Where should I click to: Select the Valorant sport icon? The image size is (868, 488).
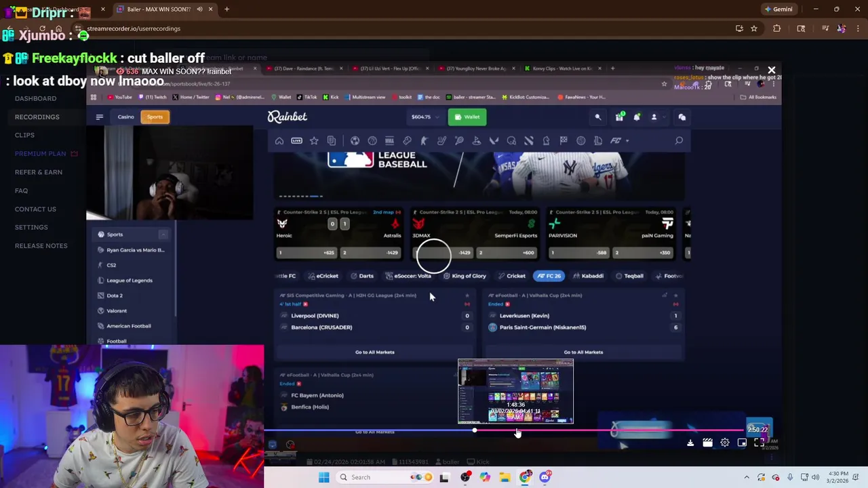tap(494, 140)
